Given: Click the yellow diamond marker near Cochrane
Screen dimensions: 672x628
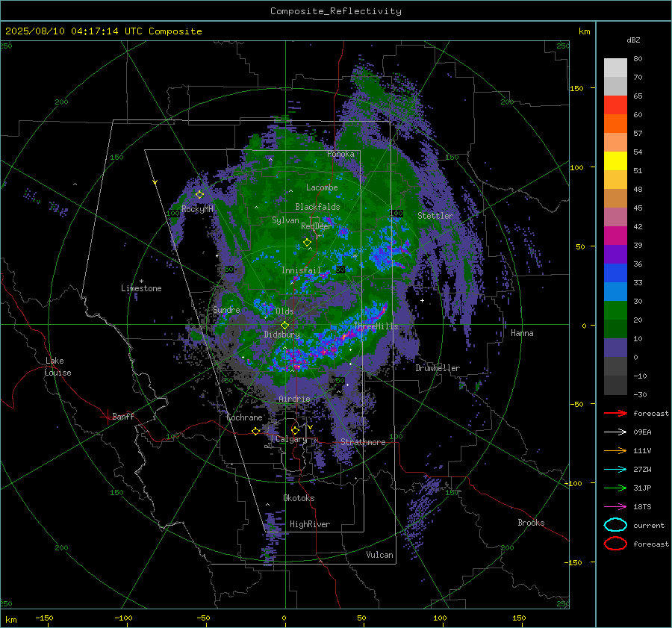Looking at the screenshot, I should [x=256, y=431].
